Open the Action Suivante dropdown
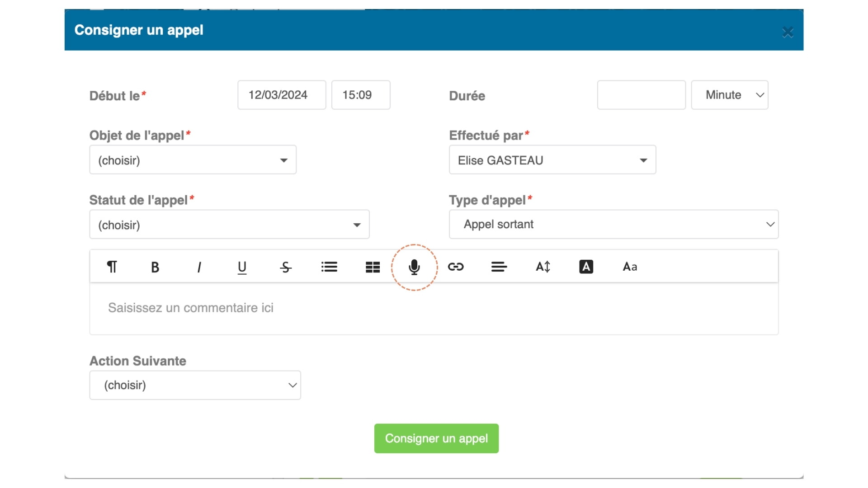868x488 pixels. tap(195, 385)
